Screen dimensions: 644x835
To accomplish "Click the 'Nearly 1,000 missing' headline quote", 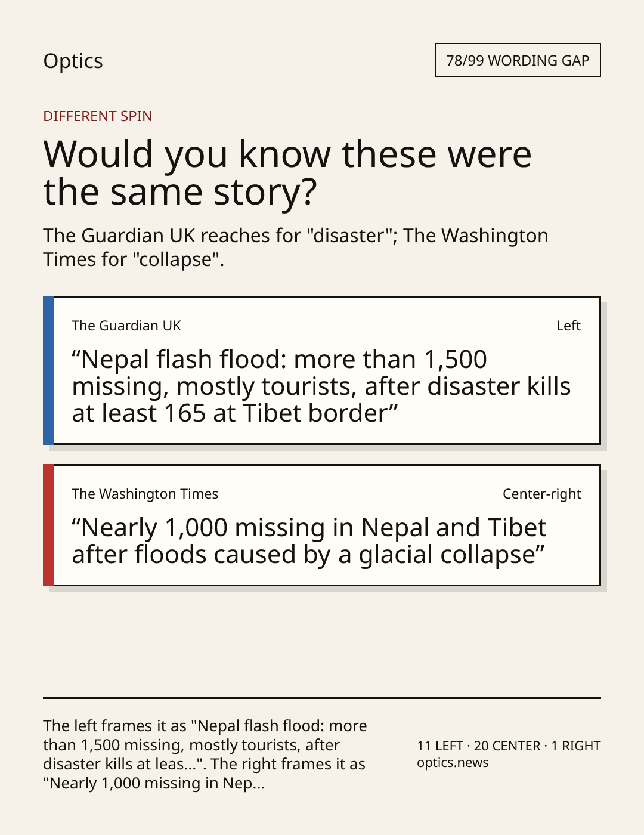I will 309,540.
